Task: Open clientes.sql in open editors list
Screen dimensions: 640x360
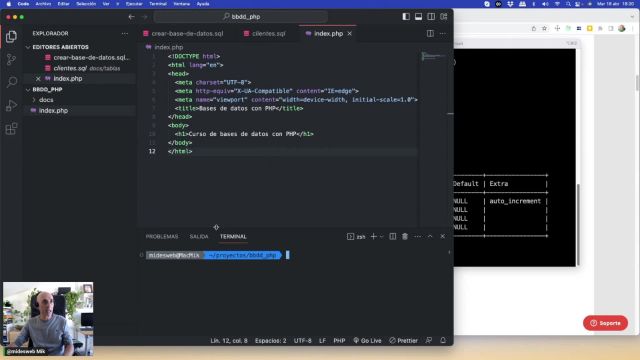Action: pyautogui.click(x=83, y=68)
